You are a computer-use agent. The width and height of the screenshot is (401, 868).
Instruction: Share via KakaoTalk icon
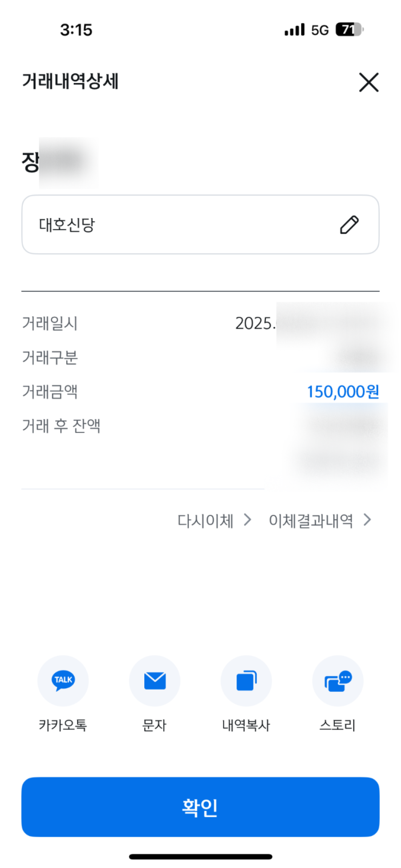(x=63, y=680)
